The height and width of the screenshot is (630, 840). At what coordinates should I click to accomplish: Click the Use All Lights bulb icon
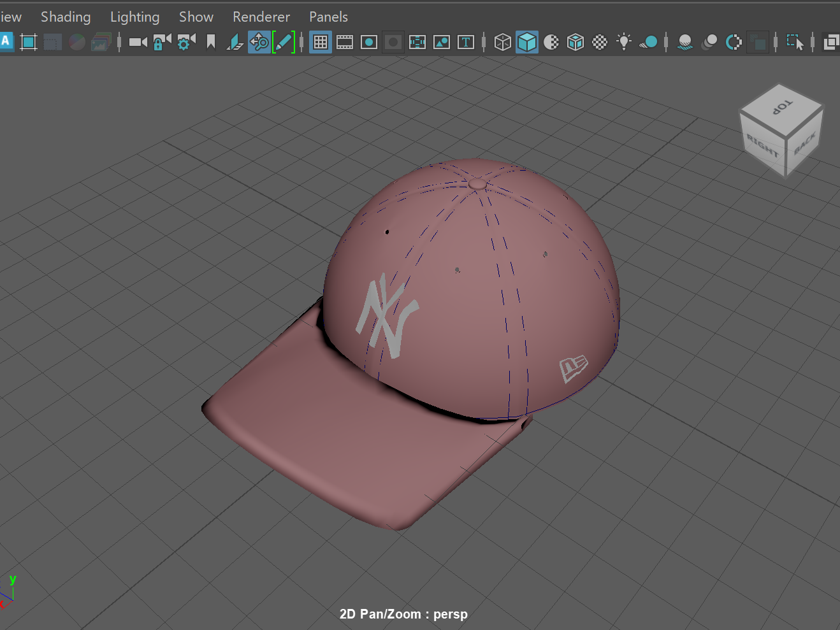[x=624, y=42]
